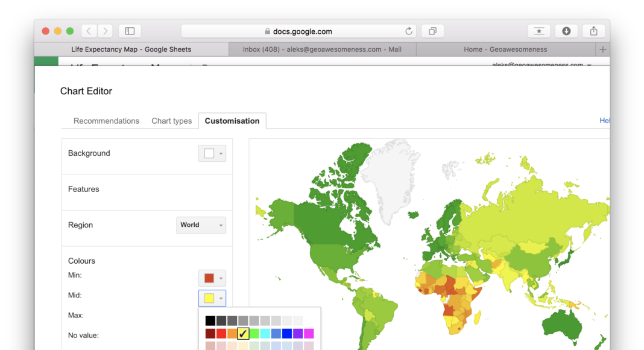The height and width of the screenshot is (350, 644).
Task: Click the Safari back arrow
Action: coord(89,31)
